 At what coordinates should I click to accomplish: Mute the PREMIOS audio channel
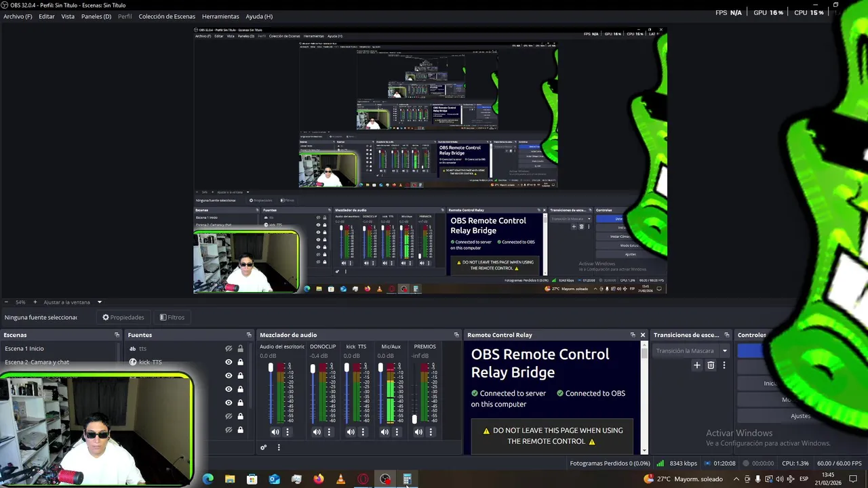tap(418, 432)
